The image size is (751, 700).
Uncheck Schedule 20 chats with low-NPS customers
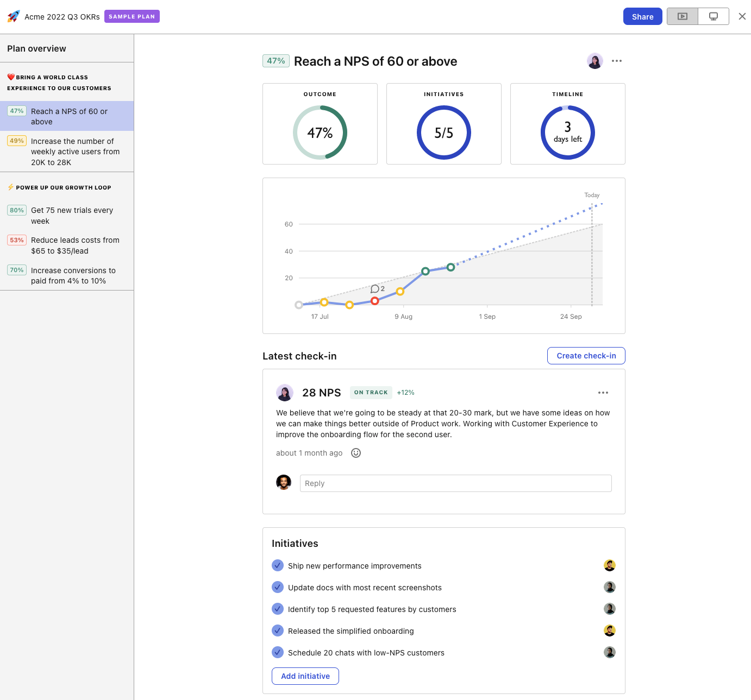pos(278,652)
